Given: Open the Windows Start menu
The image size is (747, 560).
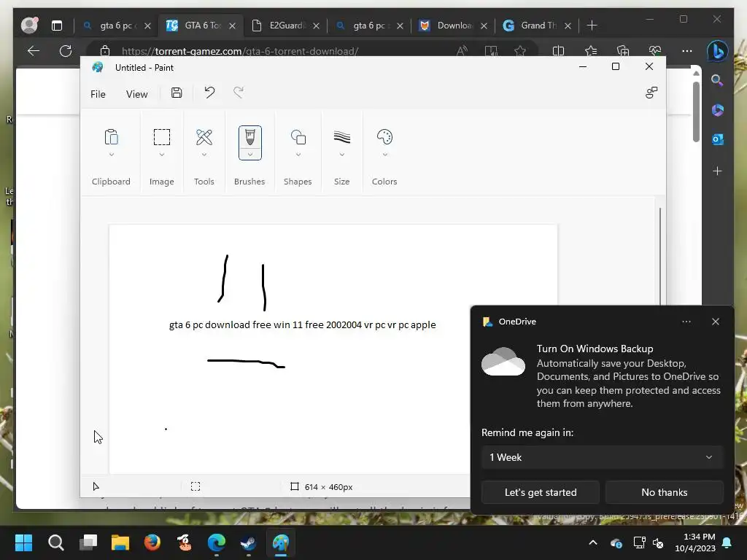Looking at the screenshot, I should pyautogui.click(x=23, y=542).
